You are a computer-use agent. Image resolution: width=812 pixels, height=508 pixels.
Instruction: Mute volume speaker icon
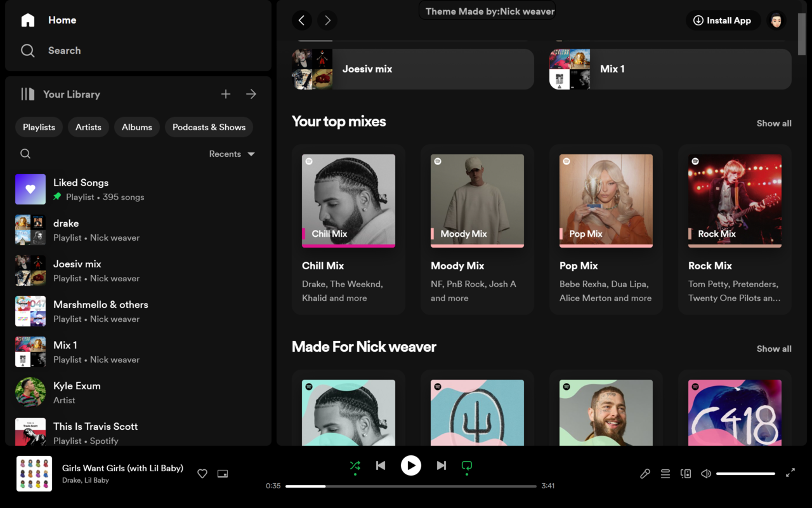pos(706,474)
